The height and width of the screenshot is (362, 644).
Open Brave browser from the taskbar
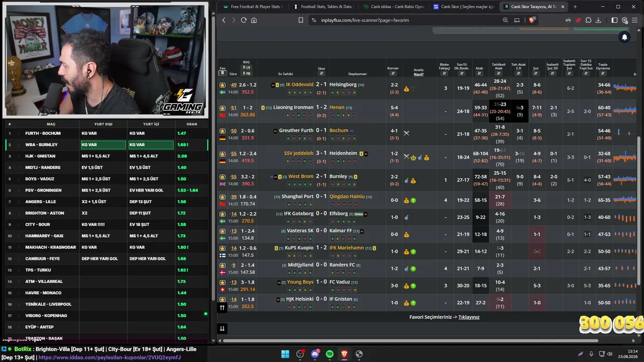point(344,354)
